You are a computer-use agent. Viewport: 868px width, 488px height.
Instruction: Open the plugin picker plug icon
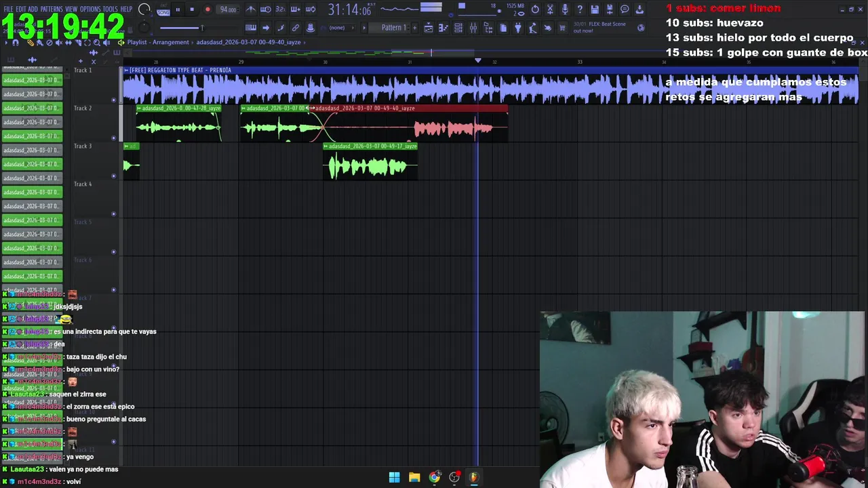[518, 28]
